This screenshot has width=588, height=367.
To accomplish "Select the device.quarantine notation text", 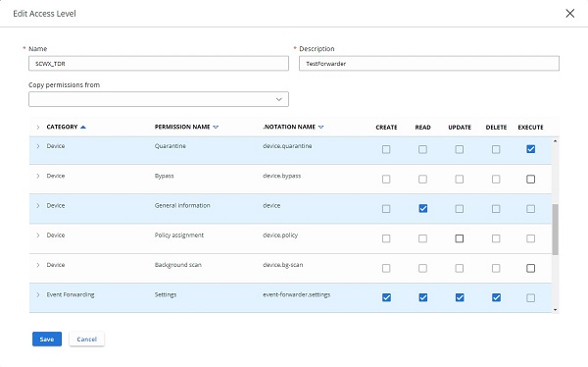I will click(287, 146).
